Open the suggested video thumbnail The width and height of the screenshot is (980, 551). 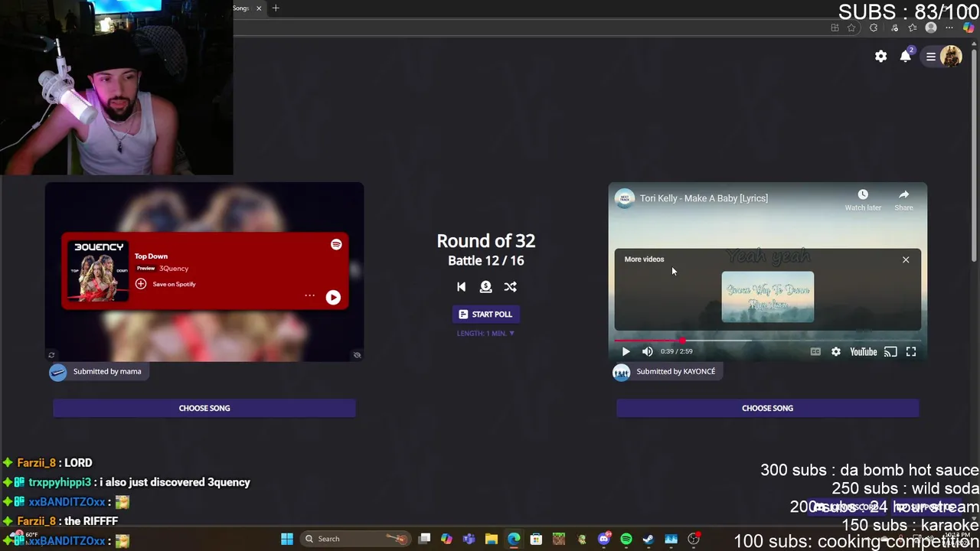[768, 297]
